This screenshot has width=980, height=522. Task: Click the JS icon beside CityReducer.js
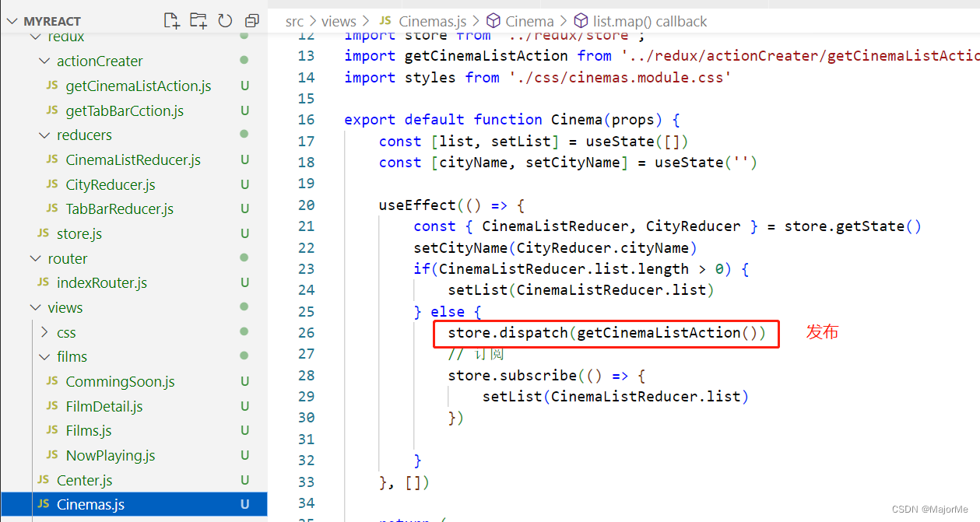click(52, 185)
